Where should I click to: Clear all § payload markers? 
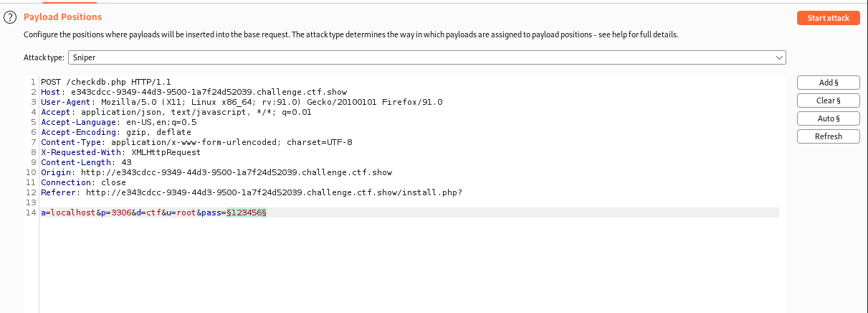point(828,101)
